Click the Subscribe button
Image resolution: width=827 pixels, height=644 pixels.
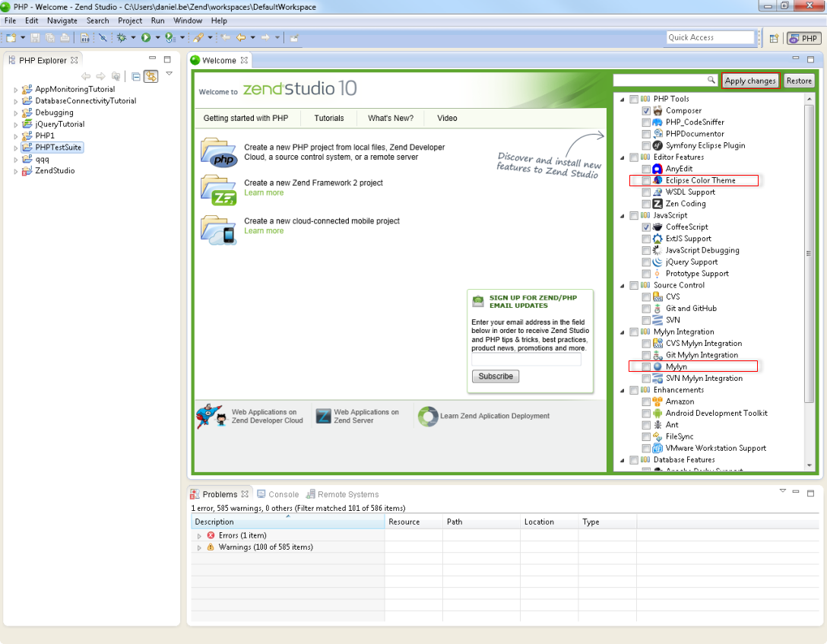click(x=496, y=376)
